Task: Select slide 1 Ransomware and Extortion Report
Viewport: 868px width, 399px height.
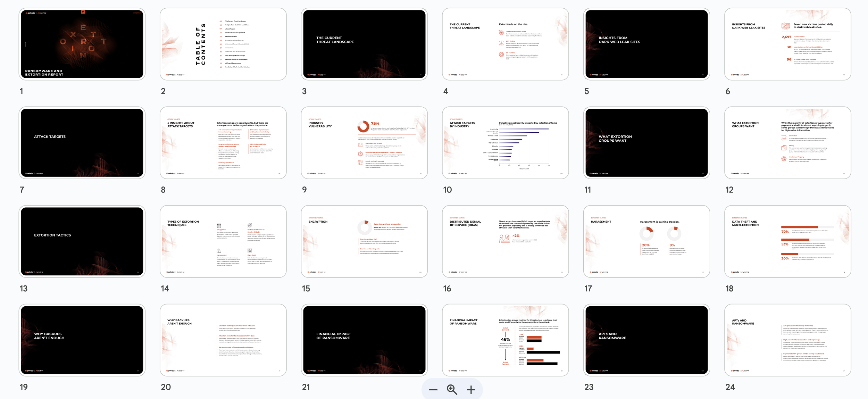Action: coord(82,44)
